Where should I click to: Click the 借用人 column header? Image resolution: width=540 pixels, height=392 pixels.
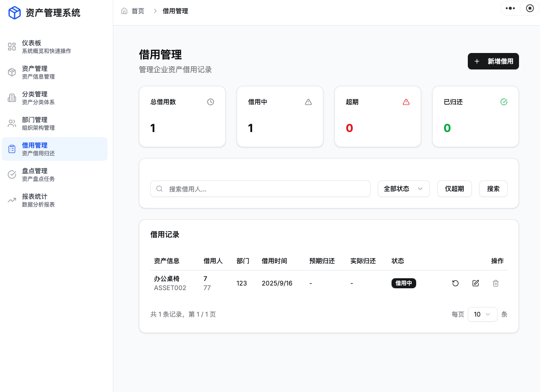[213, 261]
